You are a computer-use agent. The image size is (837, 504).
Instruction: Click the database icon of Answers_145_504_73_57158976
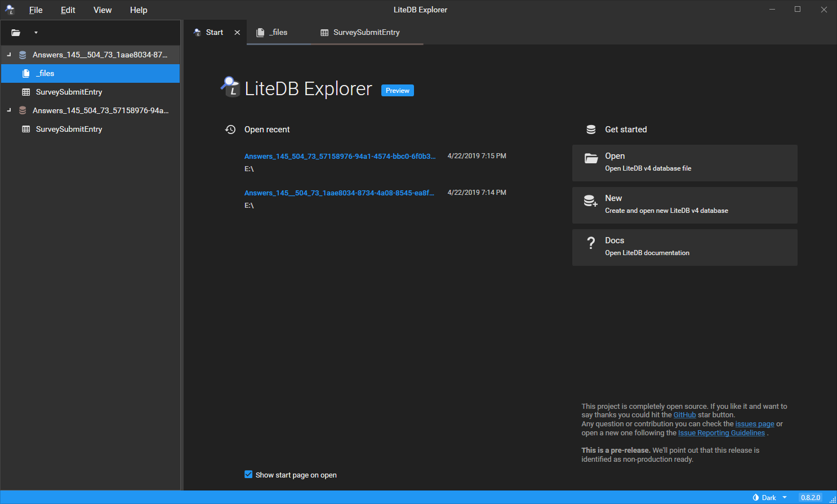tap(23, 111)
